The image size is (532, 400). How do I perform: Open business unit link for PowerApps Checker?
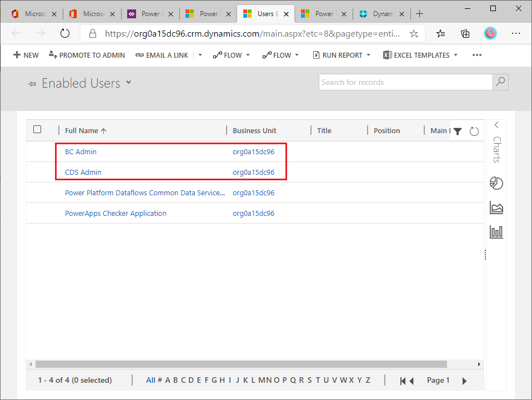pyautogui.click(x=253, y=213)
